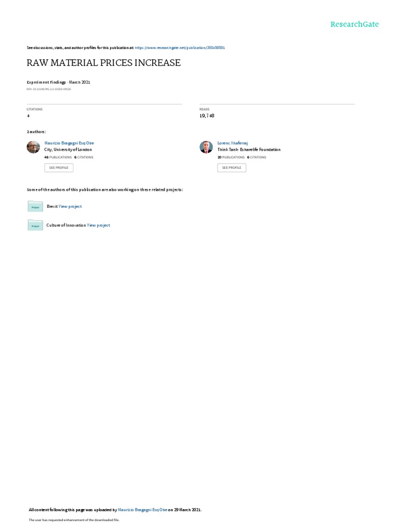Image resolution: width=399 pixels, height=532 pixels.
Task: Click the ResearchGate logo
Action: 354,24
